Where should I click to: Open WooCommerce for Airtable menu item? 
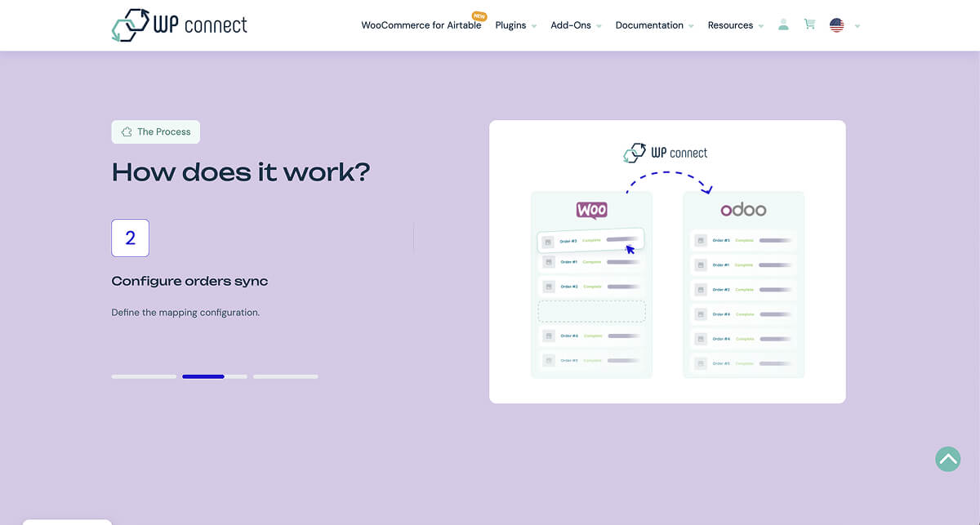[421, 25]
